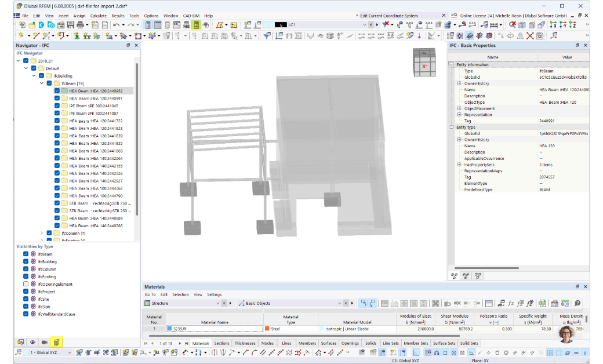Image resolution: width=603 pixels, height=364 pixels.
Task: Open file using folder icon in toolbar
Action: pos(31,25)
